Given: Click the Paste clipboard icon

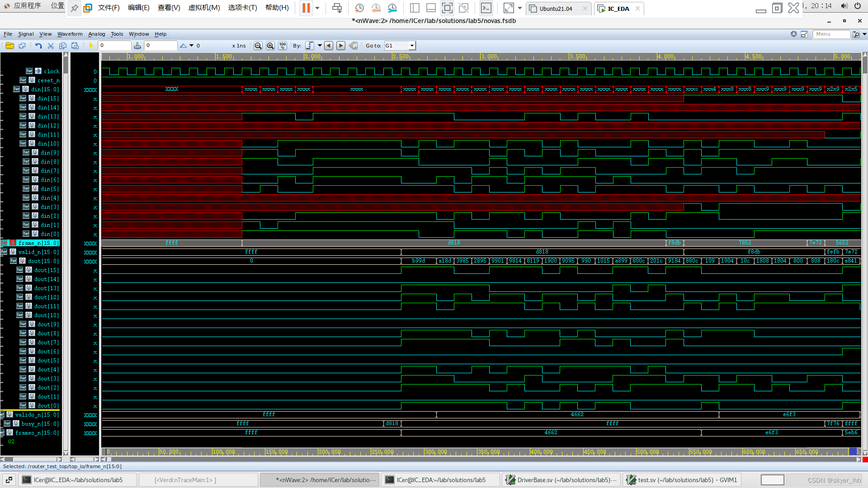Looking at the screenshot, I should point(75,46).
